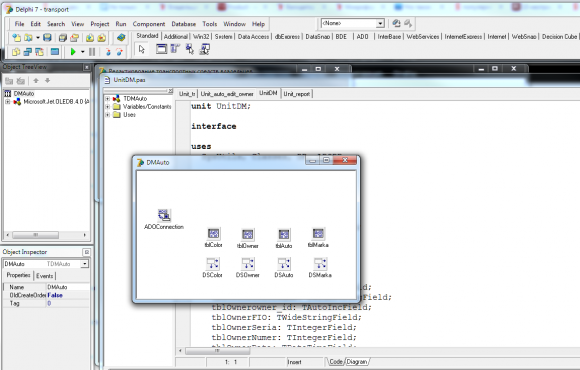The image size is (580, 370).
Task: Select the tblOwner table component
Action: pos(248,235)
